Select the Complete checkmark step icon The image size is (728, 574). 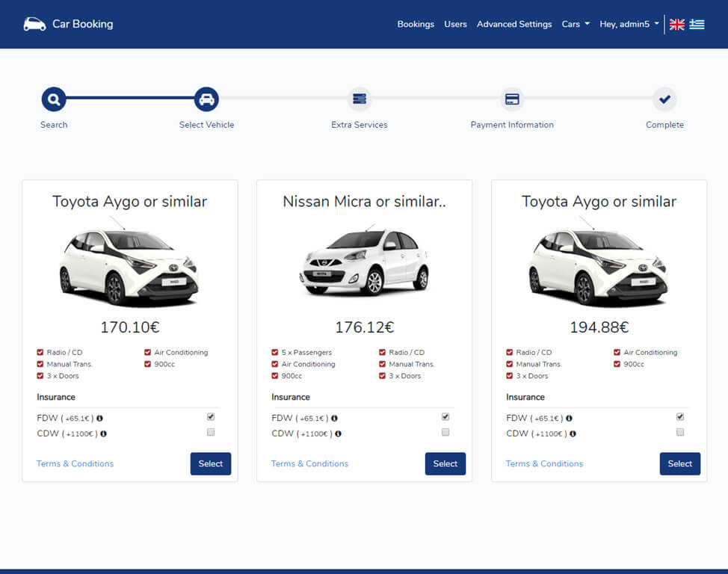664,98
